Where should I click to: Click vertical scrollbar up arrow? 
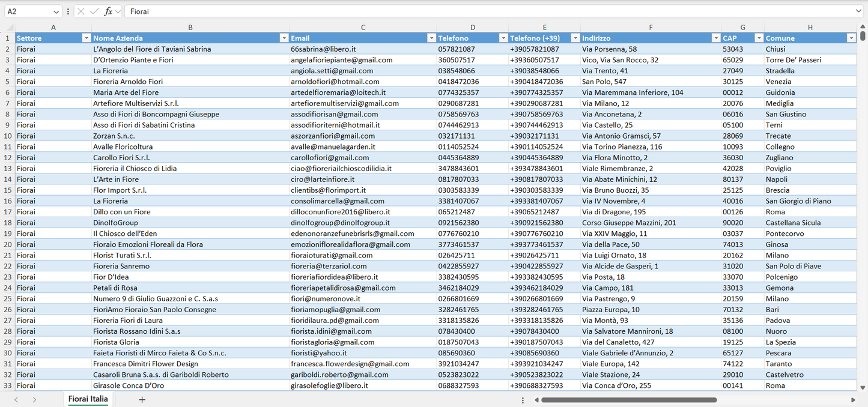863,28
